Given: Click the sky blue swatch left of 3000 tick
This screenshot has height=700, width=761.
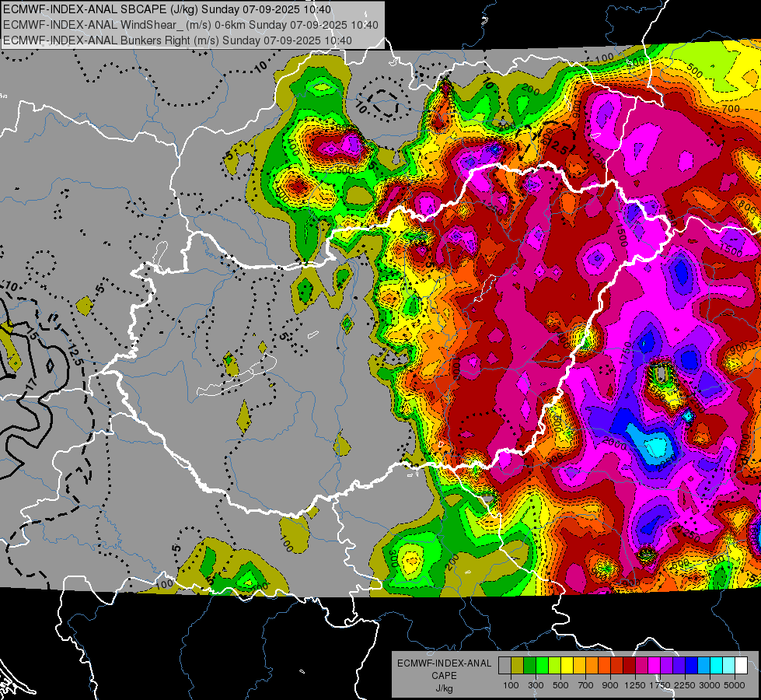Looking at the screenshot, I should coord(703,666).
